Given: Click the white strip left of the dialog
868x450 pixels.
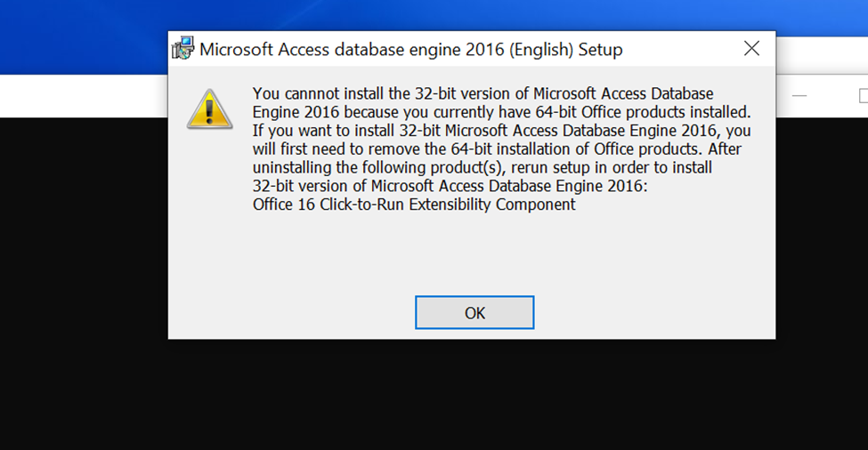Looking at the screenshot, I should 83,96.
